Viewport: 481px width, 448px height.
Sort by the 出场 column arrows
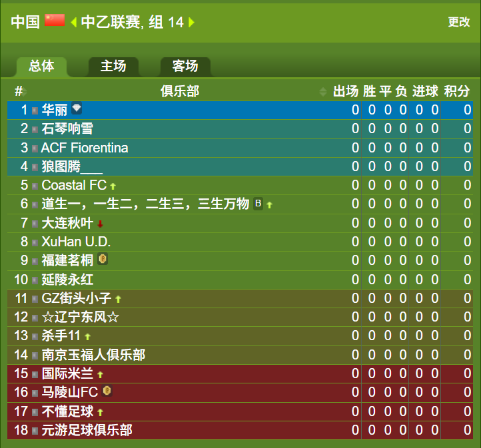pyautogui.click(x=324, y=92)
